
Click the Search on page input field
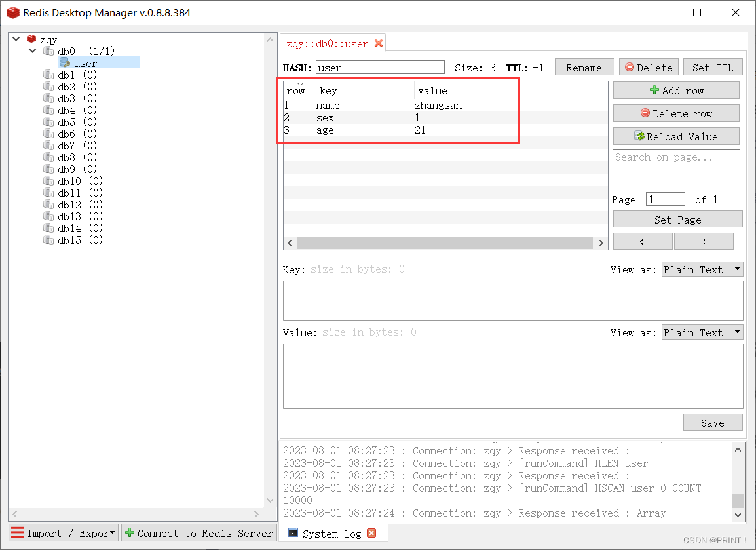676,156
